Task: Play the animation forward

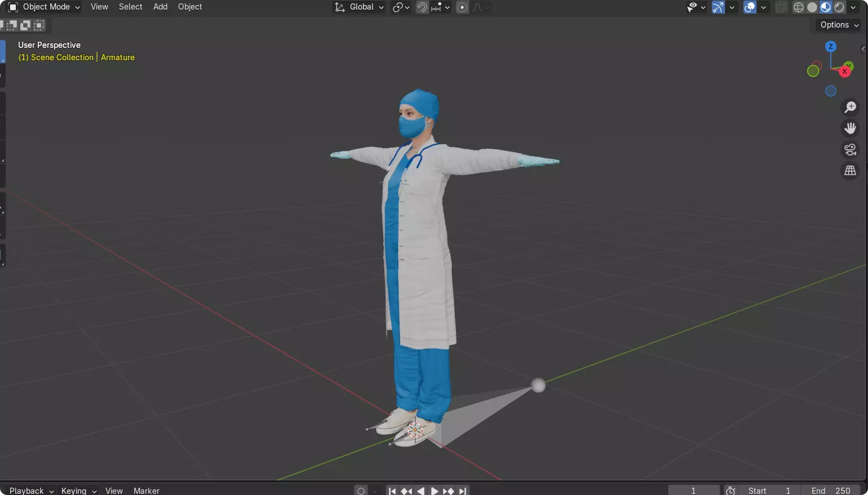Action: pos(435,491)
